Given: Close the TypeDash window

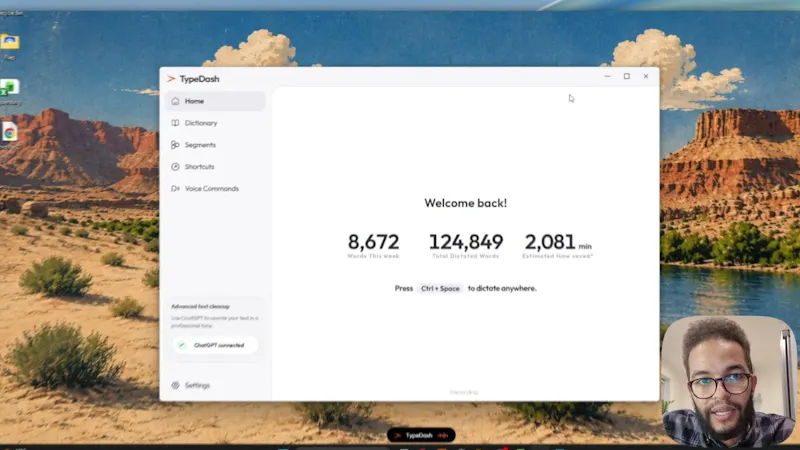Looking at the screenshot, I should click(x=646, y=77).
